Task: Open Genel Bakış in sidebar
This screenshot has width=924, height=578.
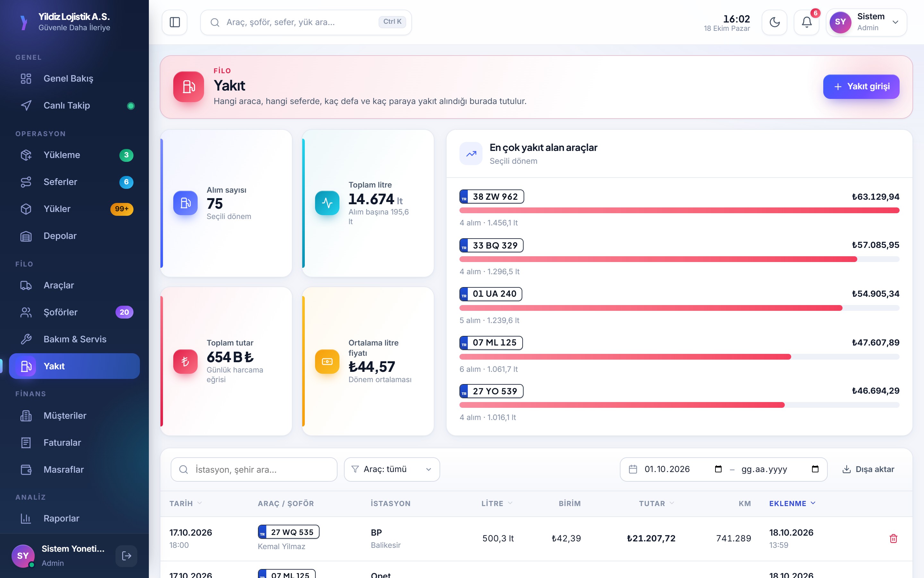Action: pyautogui.click(x=74, y=79)
